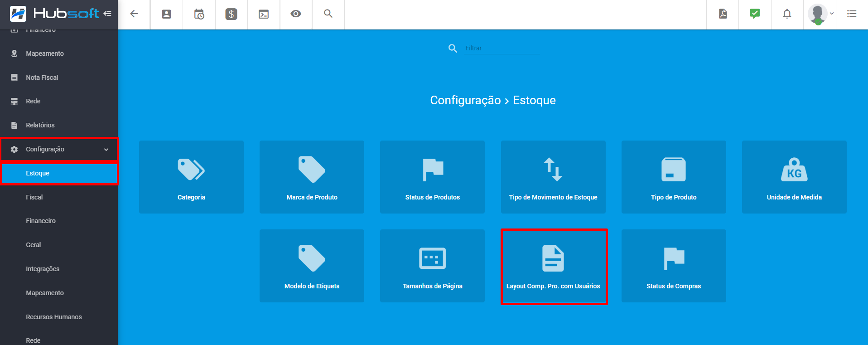Go back with the left arrow
This screenshot has width=868, height=345.
pyautogui.click(x=134, y=14)
